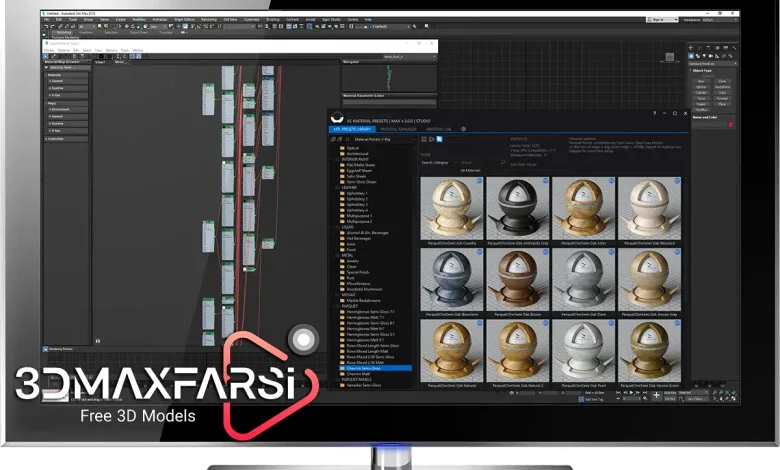
Task: Click the Play Animation button in 3ds Max
Action: click(x=631, y=392)
